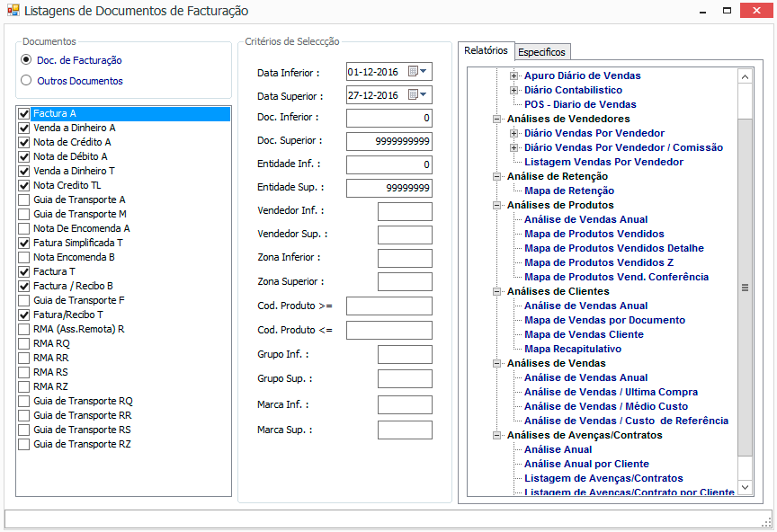Open the Data Superior calendar dropdown
This screenshot has height=532, width=777.
click(418, 95)
